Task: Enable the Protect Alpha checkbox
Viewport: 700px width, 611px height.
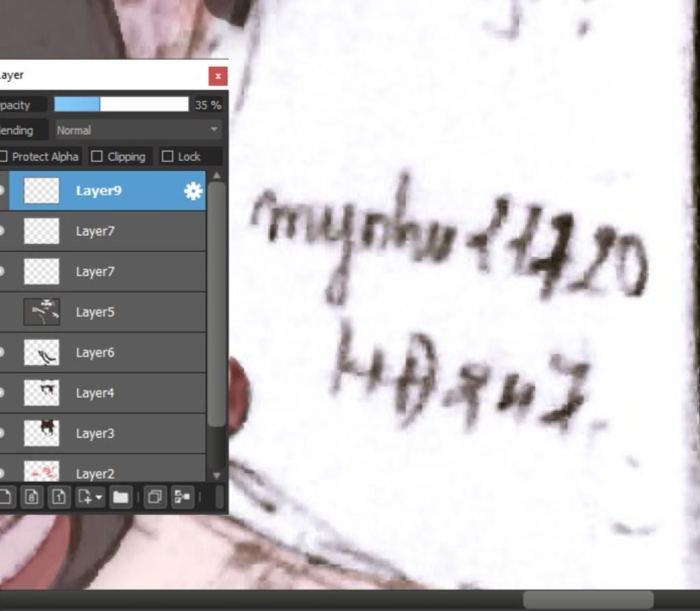Action: (3, 157)
